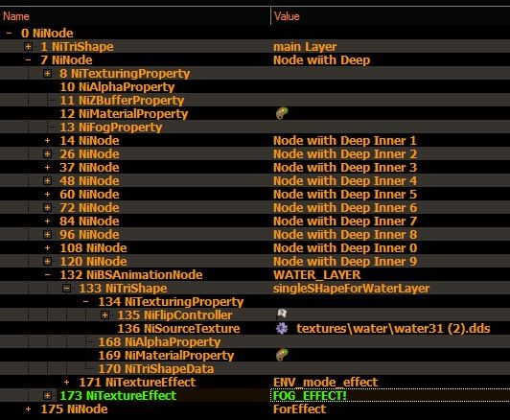Select the water31 (2).dds texture path

(x=393, y=329)
